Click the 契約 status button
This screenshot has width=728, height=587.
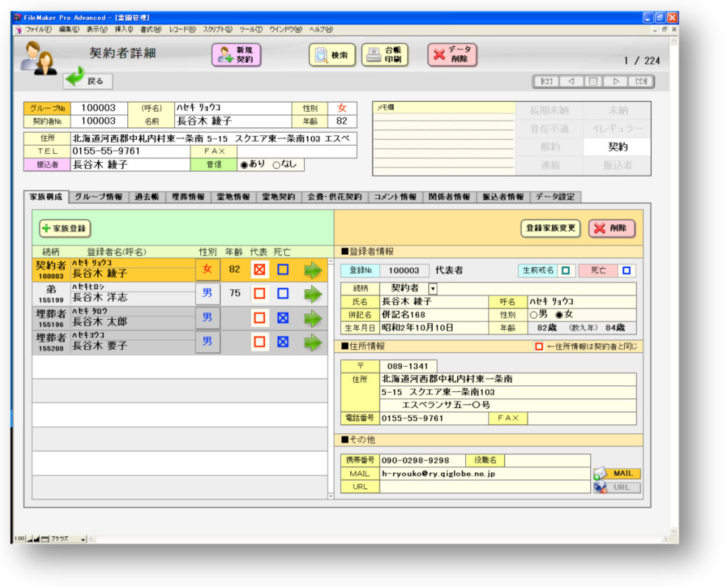618,147
